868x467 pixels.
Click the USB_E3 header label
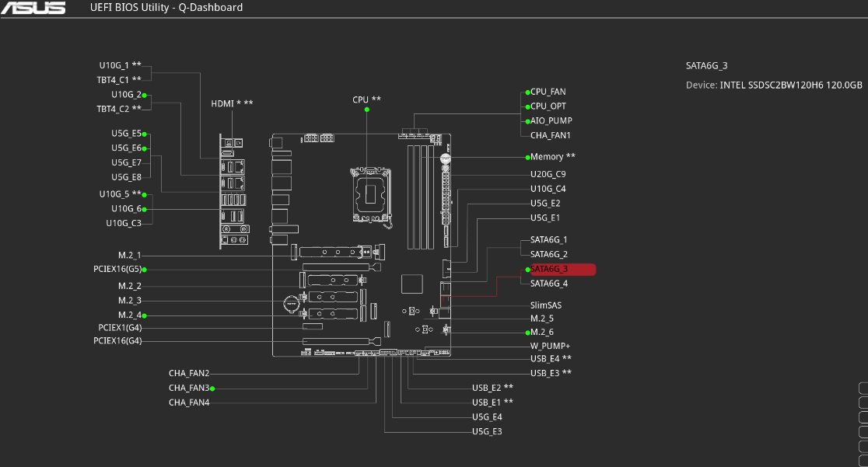(551, 374)
